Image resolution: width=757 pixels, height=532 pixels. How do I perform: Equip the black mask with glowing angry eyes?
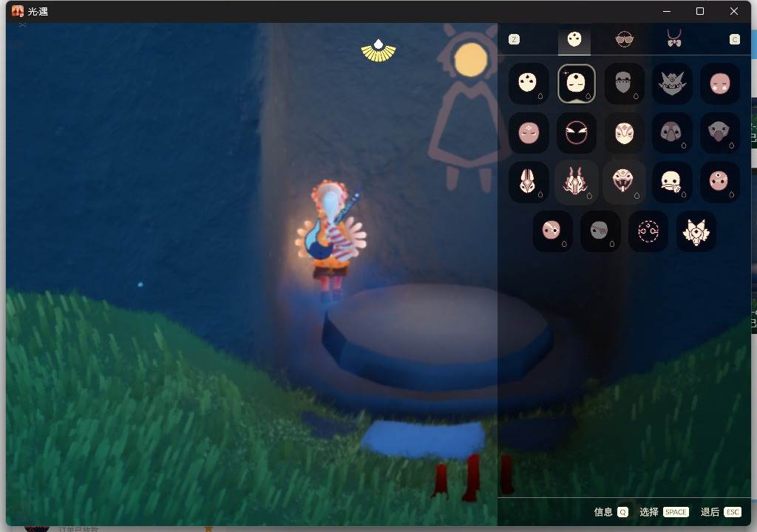(576, 132)
